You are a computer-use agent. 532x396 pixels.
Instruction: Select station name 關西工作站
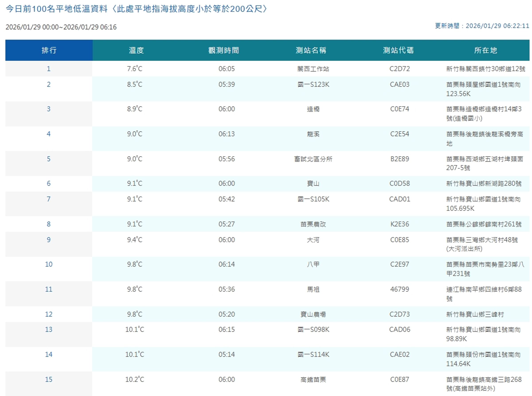(x=313, y=69)
